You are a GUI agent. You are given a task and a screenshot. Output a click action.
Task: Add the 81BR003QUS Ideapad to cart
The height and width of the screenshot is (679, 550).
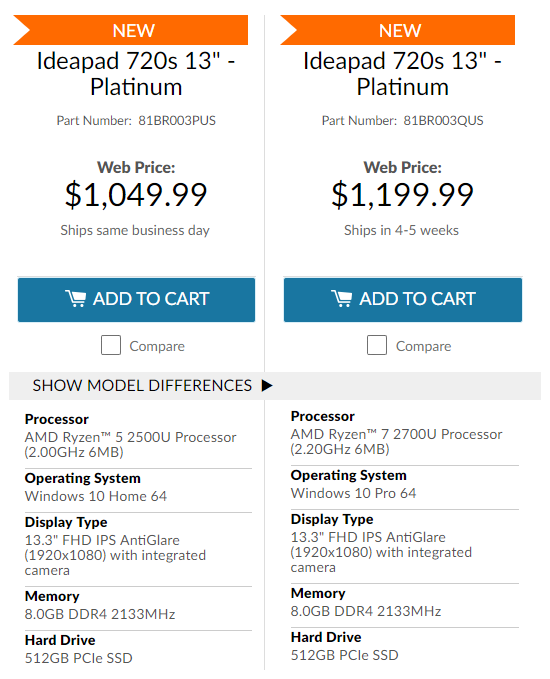coord(403,300)
